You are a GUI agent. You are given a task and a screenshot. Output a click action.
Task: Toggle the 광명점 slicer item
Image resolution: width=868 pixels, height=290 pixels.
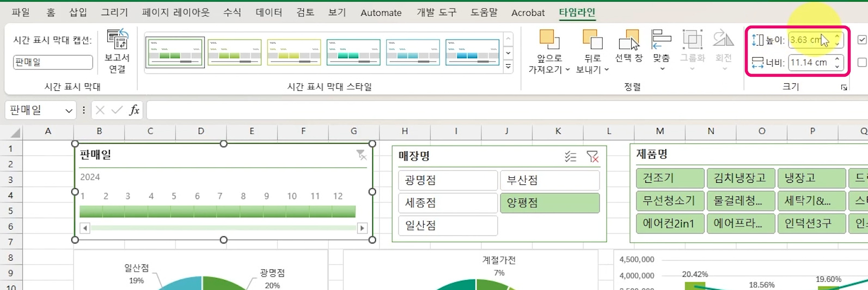pyautogui.click(x=448, y=180)
